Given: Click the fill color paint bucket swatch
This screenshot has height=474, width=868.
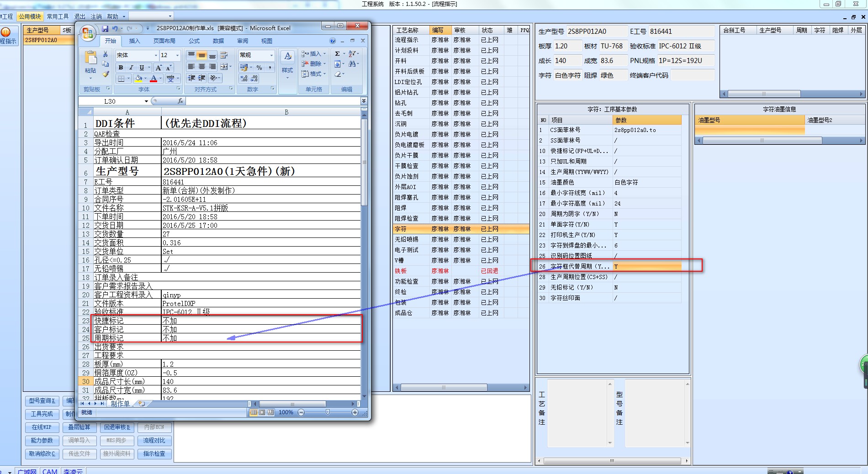Looking at the screenshot, I should (x=138, y=79).
